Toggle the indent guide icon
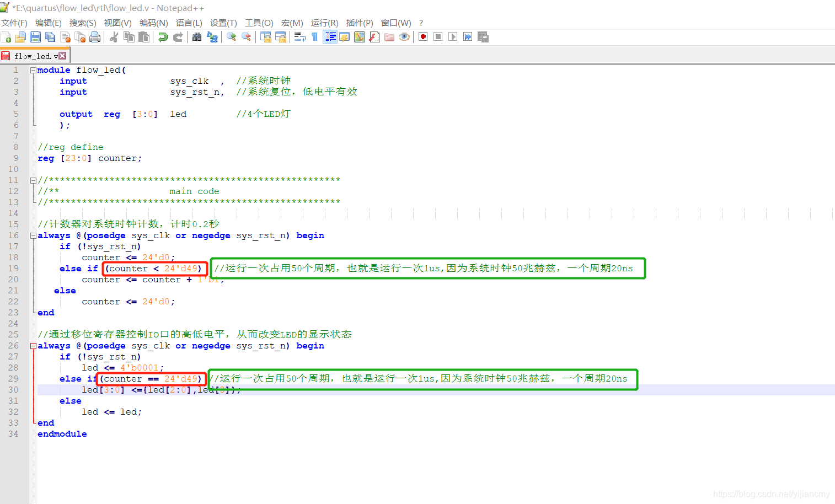The image size is (835, 504). click(x=330, y=37)
